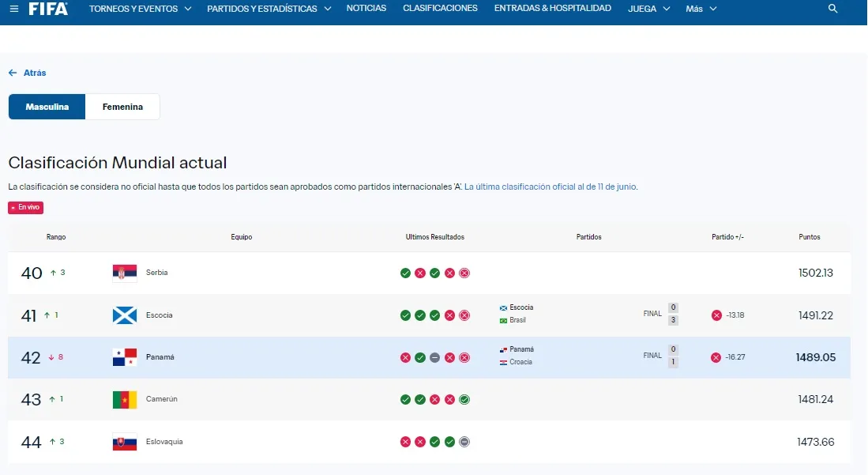
Task: Click small Brasil flag in Escocia match
Action: pyautogui.click(x=503, y=320)
